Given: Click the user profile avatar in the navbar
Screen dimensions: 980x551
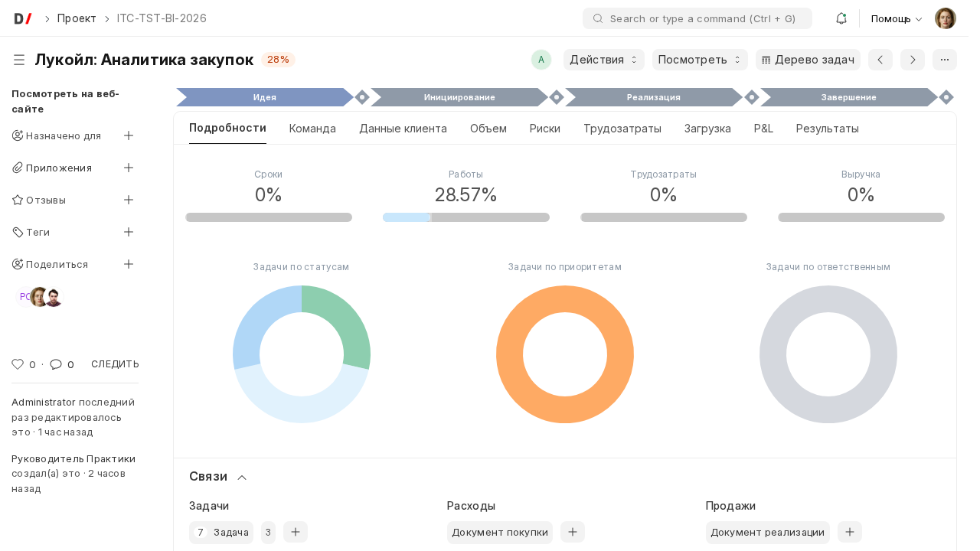Looking at the screenshot, I should click(946, 18).
